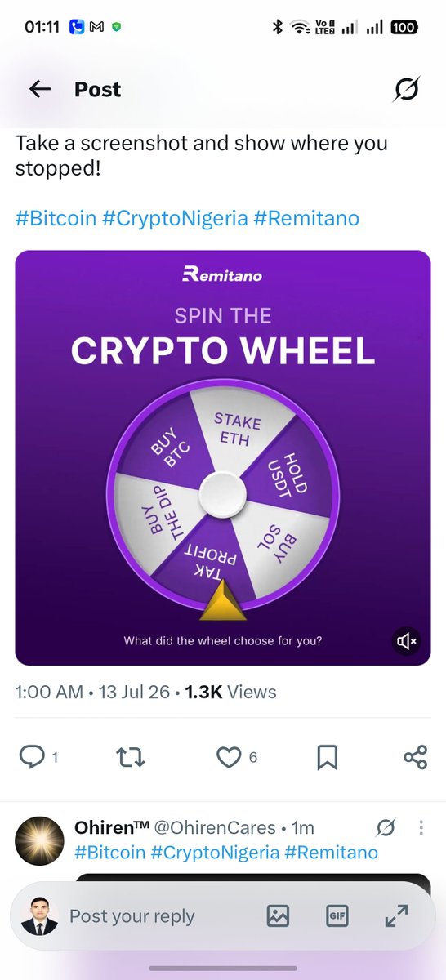Like the post with the heart icon
This screenshot has height=980, width=446.
pyautogui.click(x=229, y=758)
